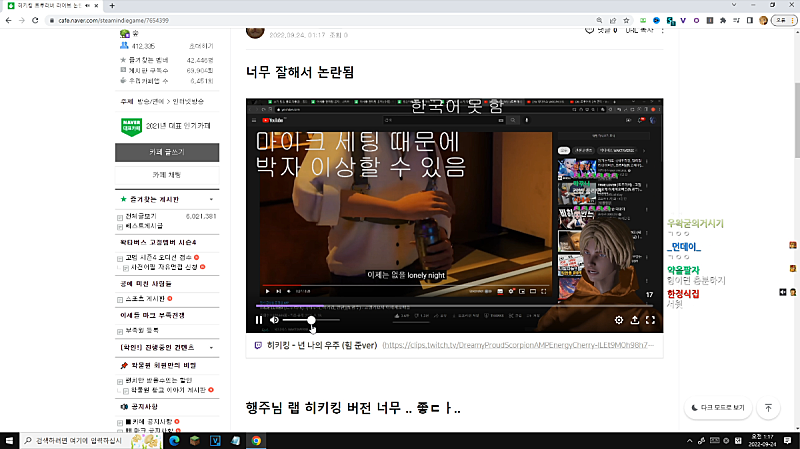The height and width of the screenshot is (449, 800).
Task: Open the Chrome extensions puzzle icon
Action: (x=723, y=20)
